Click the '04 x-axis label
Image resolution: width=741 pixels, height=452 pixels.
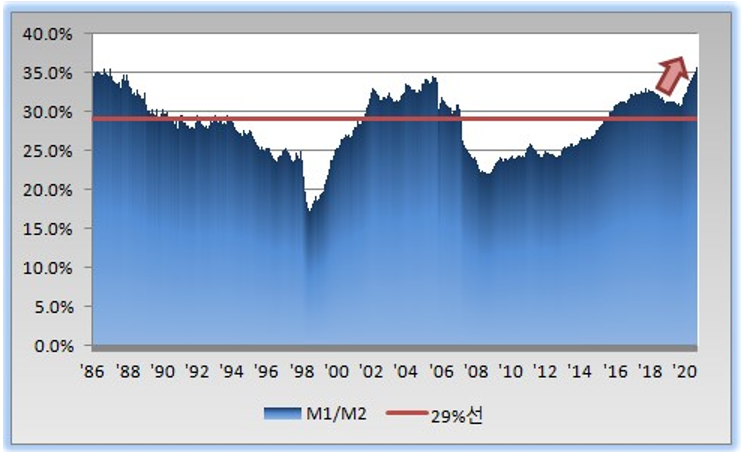(x=405, y=372)
